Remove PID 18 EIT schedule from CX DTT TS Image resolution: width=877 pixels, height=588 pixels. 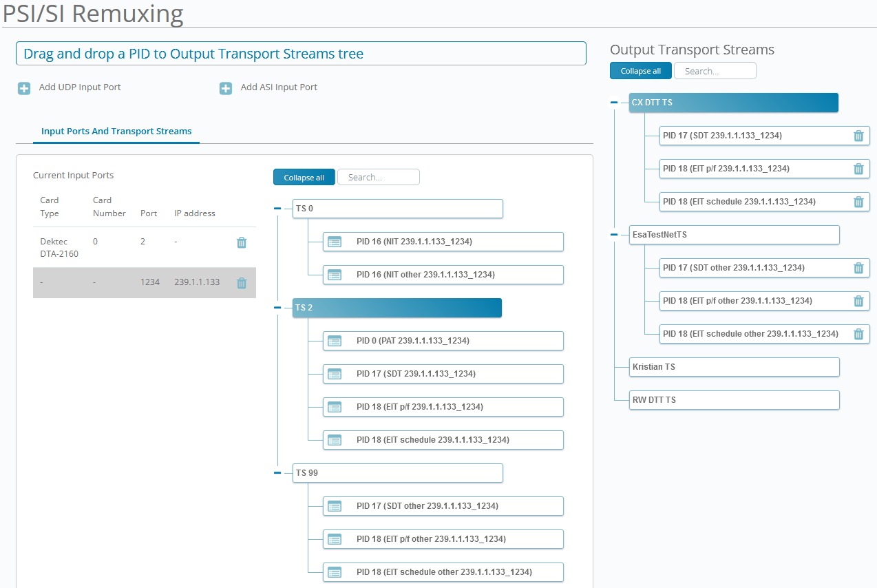click(x=858, y=202)
